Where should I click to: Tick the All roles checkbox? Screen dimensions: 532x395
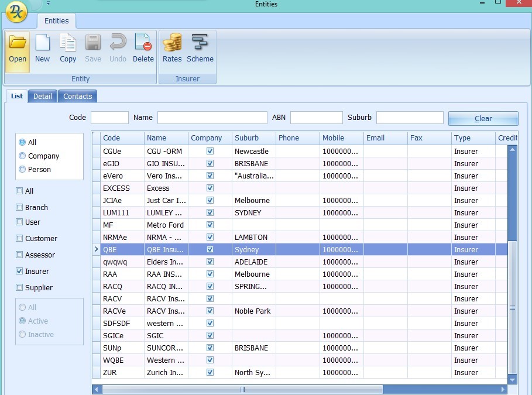pos(19,191)
